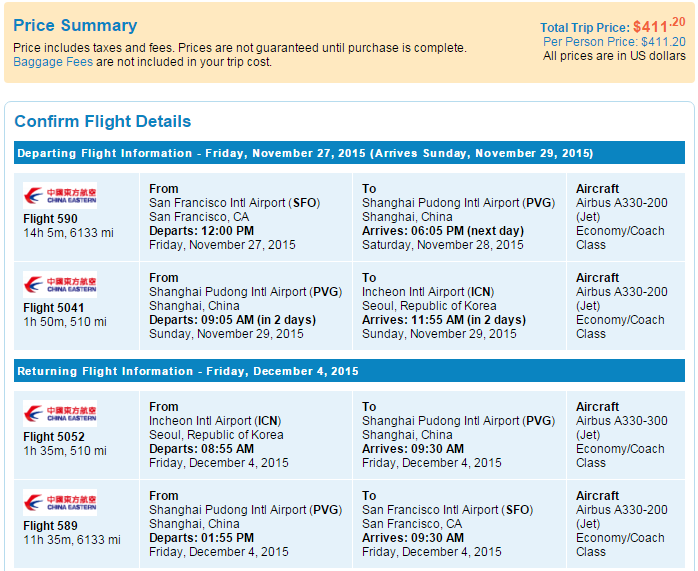
Task: Click Incheon Intl Airport destination for Flight 5041
Action: coord(428,292)
